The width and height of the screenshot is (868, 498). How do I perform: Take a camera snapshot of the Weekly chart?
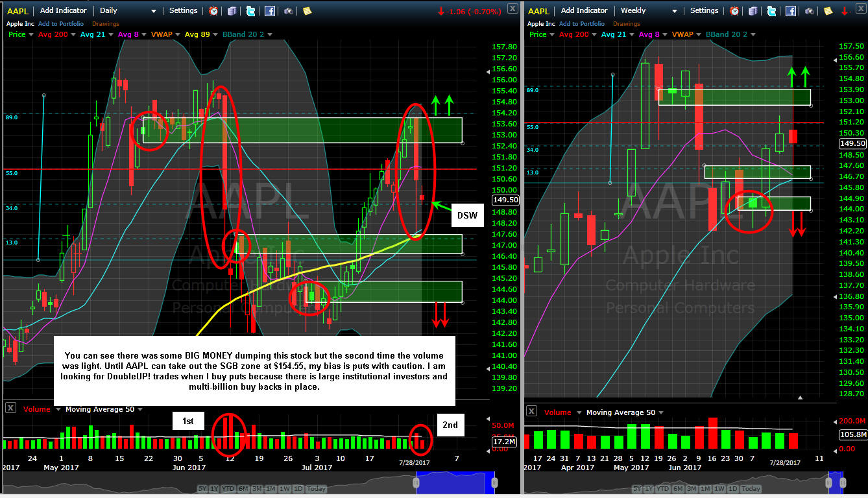click(810, 11)
